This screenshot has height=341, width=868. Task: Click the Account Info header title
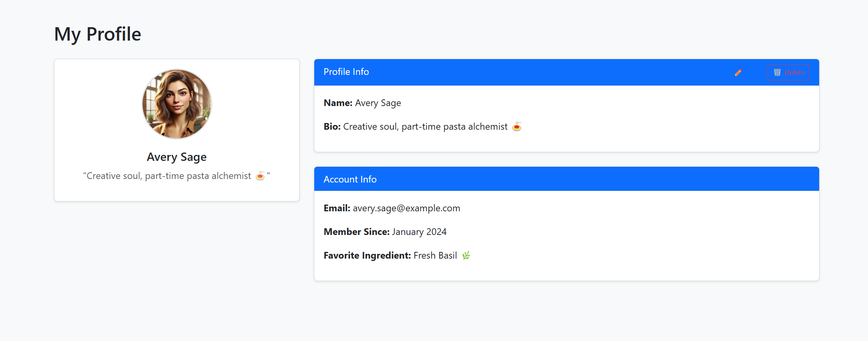[350, 179]
